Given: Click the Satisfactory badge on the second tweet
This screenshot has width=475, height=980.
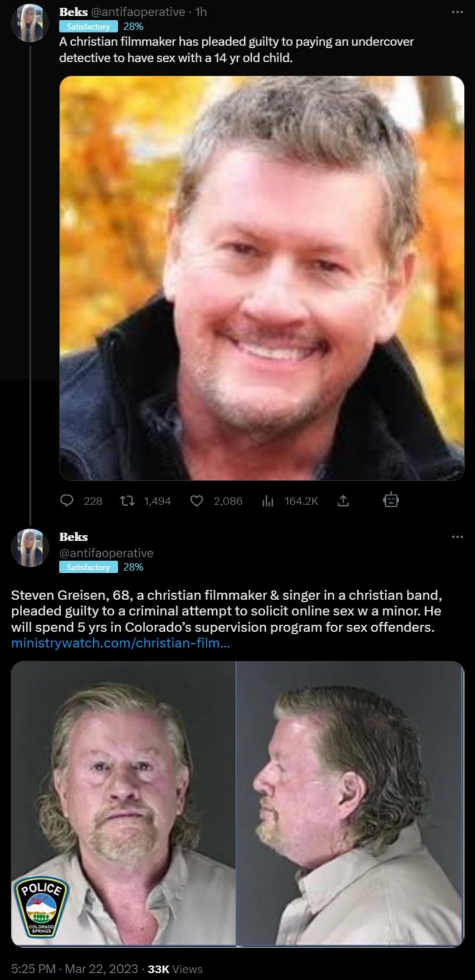Looking at the screenshot, I should click(88, 567).
